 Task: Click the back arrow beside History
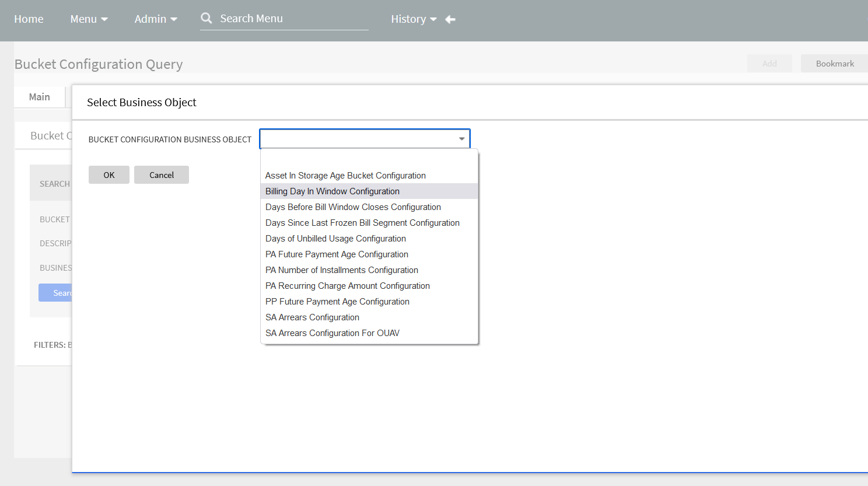pos(450,19)
